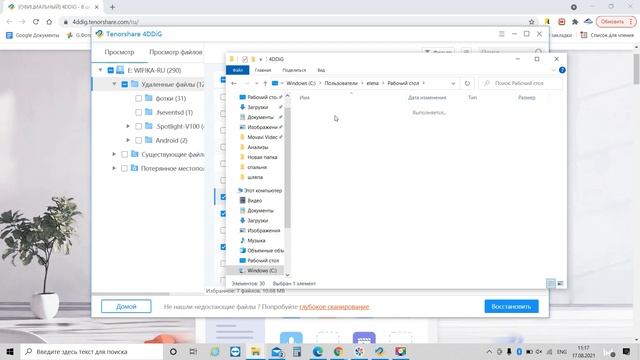640x360 pixels.
Task: Open a new Chrome tab
Action: [x=112, y=7]
